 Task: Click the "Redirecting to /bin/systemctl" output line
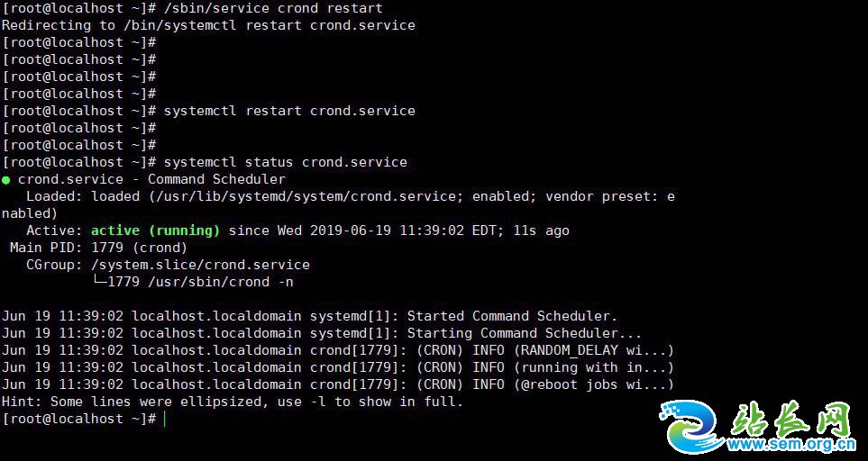click(x=208, y=25)
